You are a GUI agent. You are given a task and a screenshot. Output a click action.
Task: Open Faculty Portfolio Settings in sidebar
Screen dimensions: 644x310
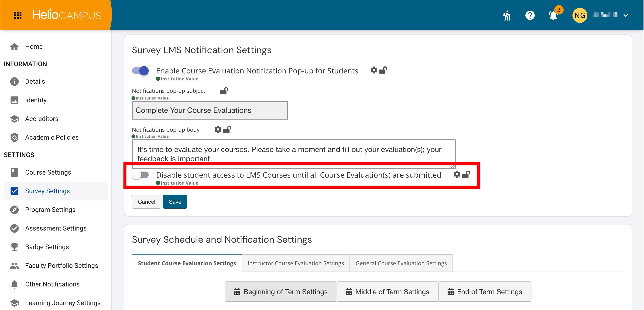pos(55,265)
